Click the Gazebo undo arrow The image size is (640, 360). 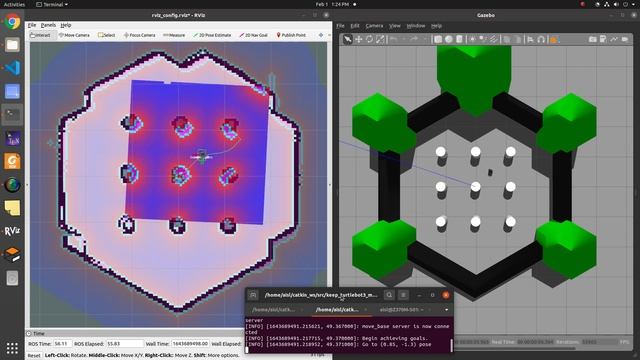coord(394,39)
